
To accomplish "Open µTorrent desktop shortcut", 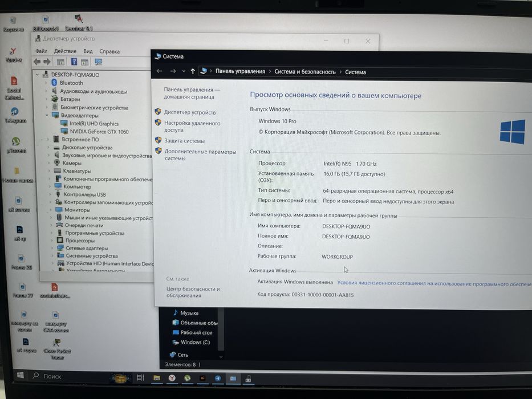I will tap(16, 145).
